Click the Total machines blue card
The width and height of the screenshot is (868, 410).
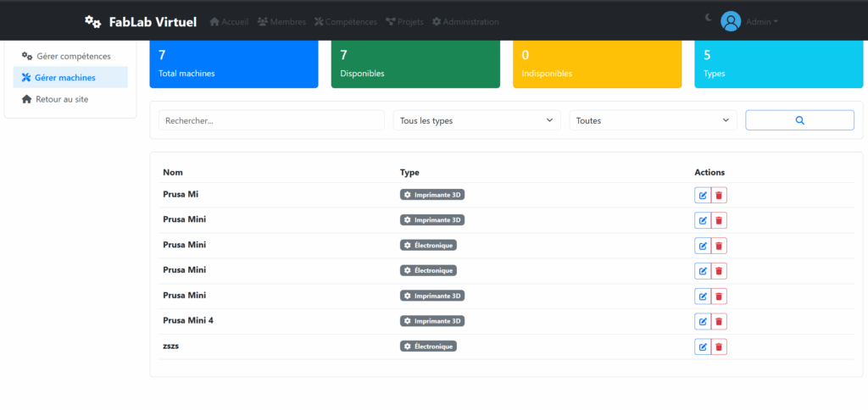(234, 64)
